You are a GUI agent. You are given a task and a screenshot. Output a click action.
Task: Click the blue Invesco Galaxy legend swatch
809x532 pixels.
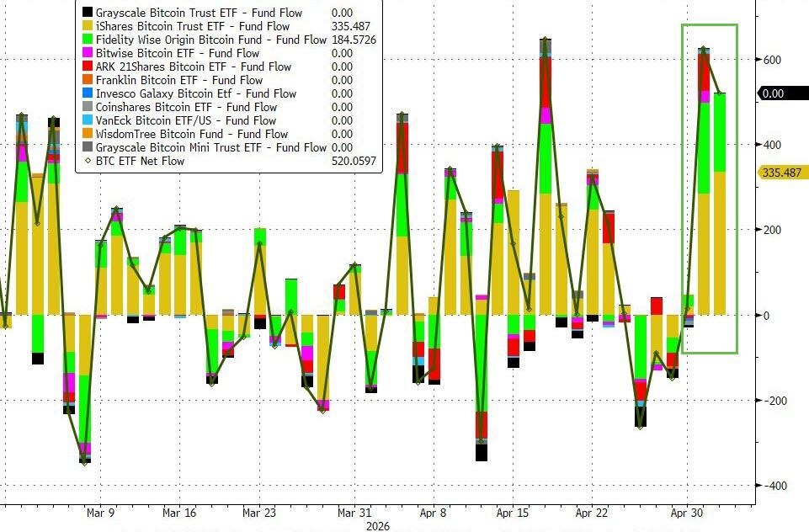(x=88, y=93)
